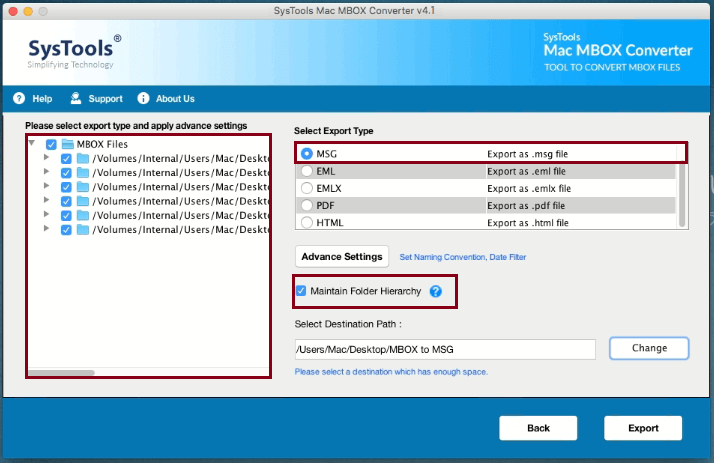Click the 'Please select a destination which has enough space' note

pyautogui.click(x=391, y=372)
